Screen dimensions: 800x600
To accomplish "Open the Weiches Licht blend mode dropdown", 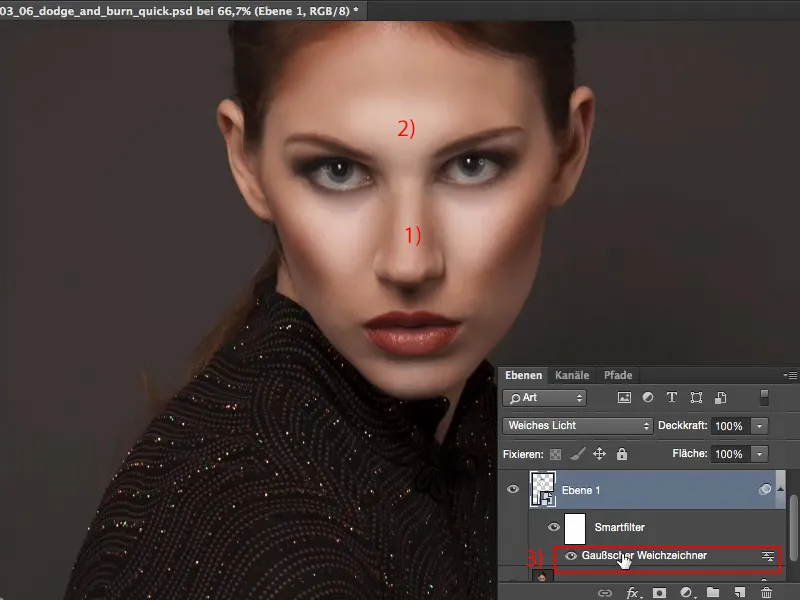I will pos(578,426).
